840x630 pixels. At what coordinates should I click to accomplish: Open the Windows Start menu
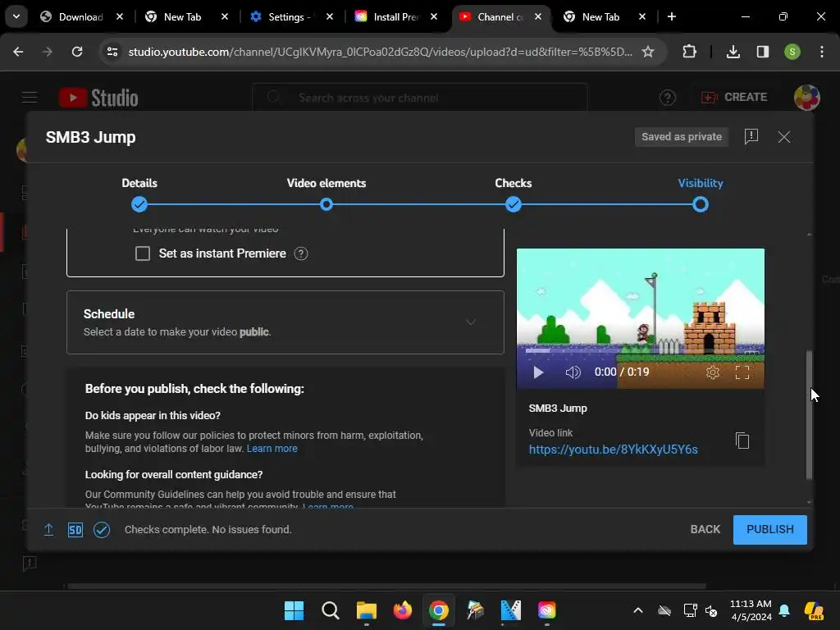pyautogui.click(x=294, y=610)
